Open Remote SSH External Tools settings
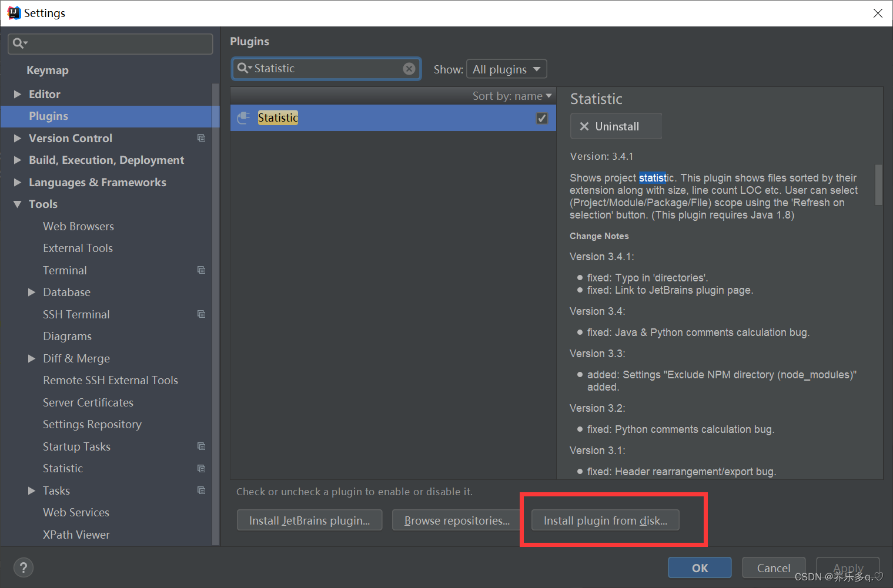Viewport: 893px width, 588px height. point(111,380)
